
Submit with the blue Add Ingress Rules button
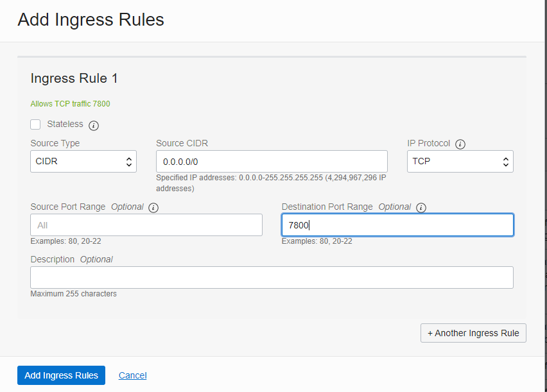[x=61, y=375]
